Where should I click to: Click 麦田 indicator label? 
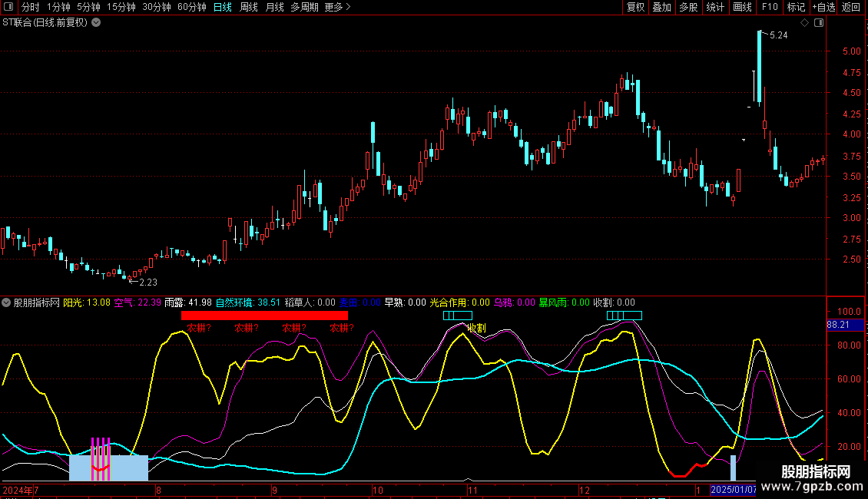tap(359, 302)
